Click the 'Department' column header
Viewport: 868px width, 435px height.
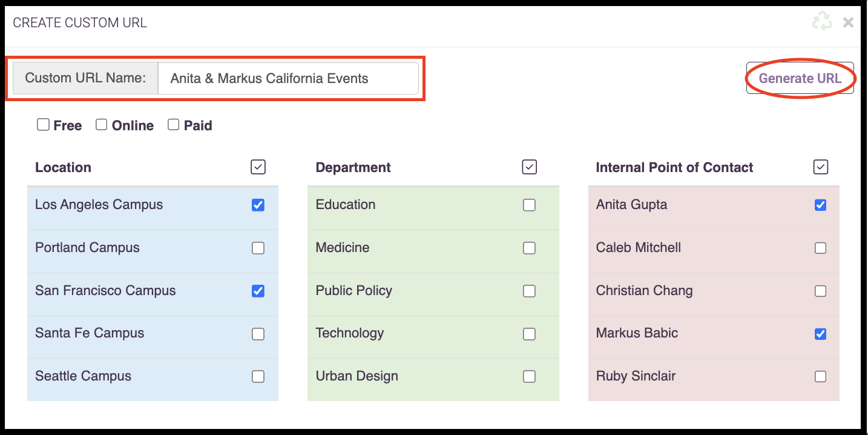coord(353,168)
